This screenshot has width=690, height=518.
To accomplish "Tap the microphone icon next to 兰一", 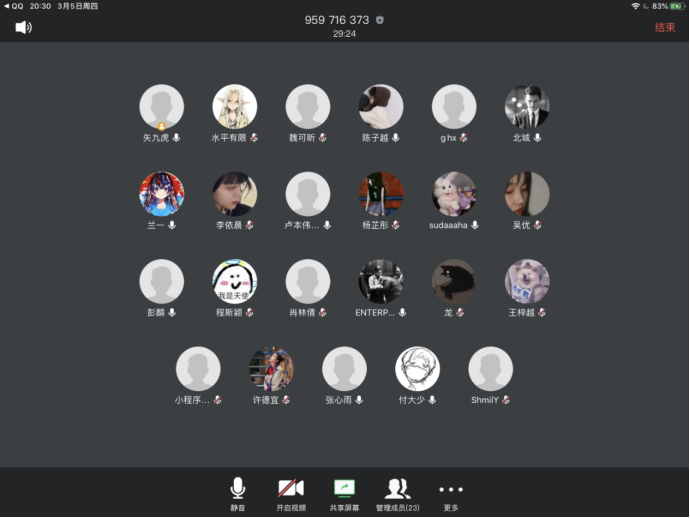I will pos(172,225).
